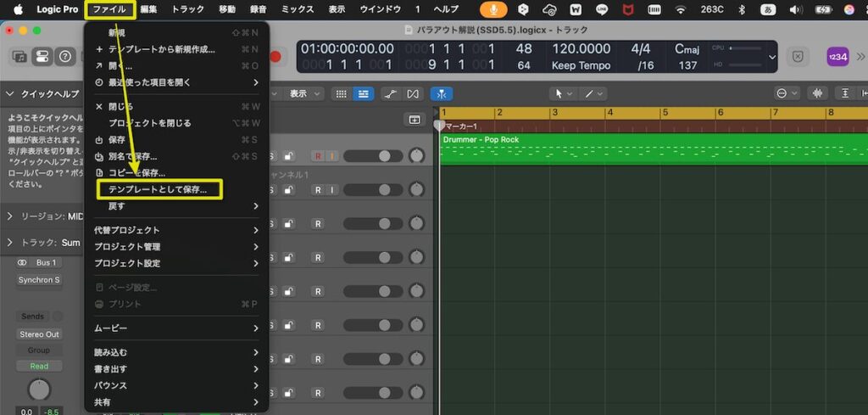
Task: Click the waveform zoom icon
Action: [x=819, y=93]
